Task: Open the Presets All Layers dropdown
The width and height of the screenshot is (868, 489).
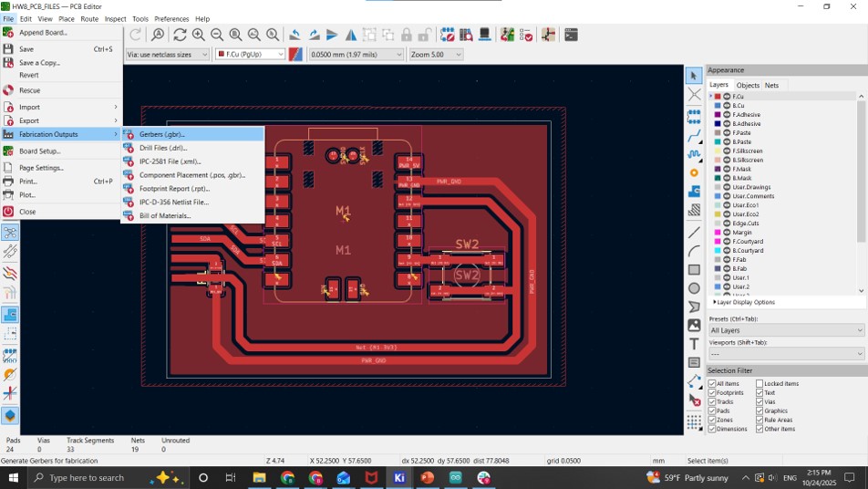Action: 786,330
